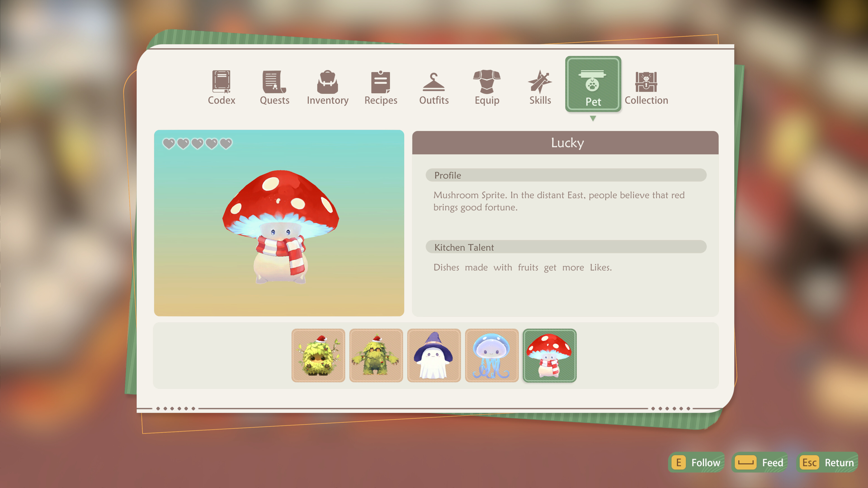Click the Pet collar icon
868x488 pixels.
(x=593, y=81)
